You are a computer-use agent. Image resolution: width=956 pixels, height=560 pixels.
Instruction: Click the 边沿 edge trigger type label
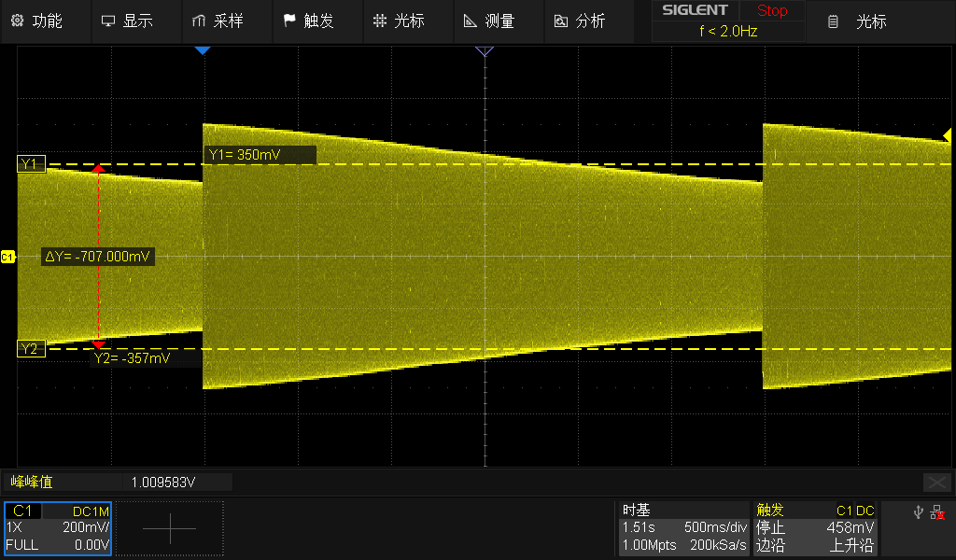coord(770,545)
